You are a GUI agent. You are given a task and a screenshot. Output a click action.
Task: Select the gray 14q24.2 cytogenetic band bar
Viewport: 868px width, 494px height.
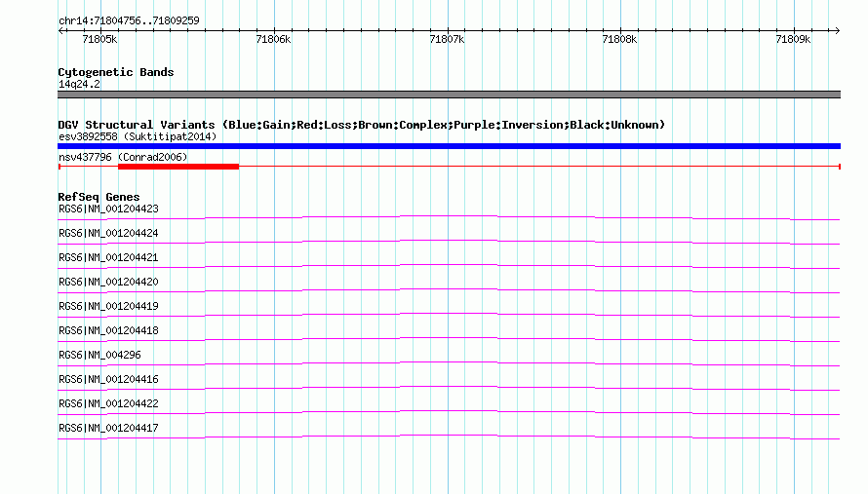point(449,95)
